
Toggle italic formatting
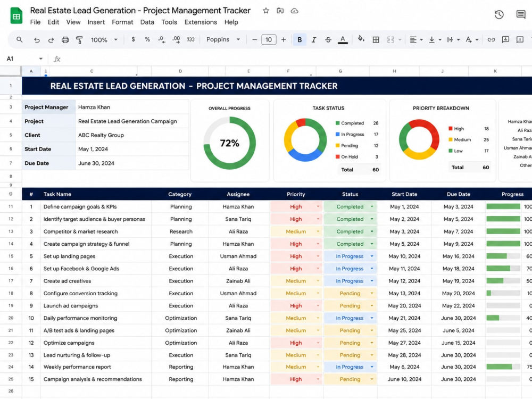click(314, 40)
